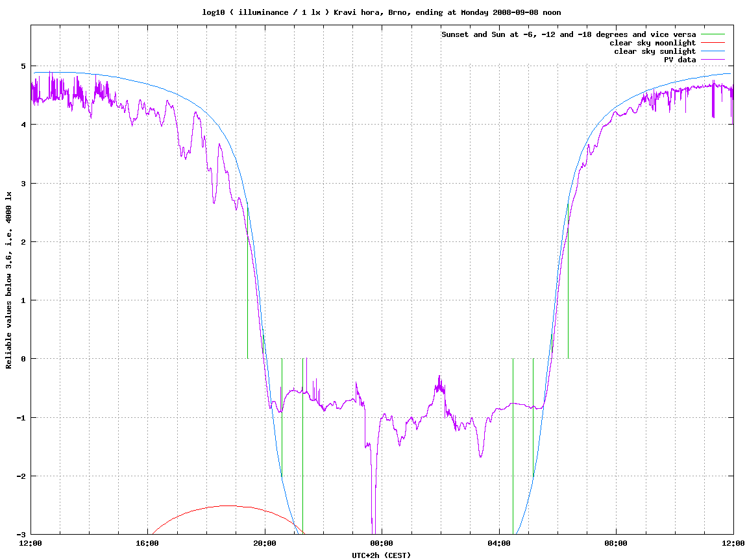747x560 pixels.
Task: Click the leftmost x-axis label 12:00
Action: [31, 543]
